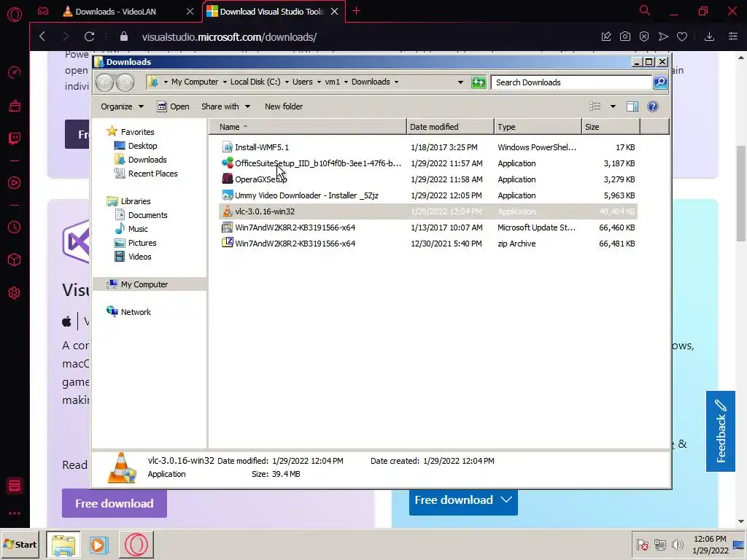This screenshot has width=747, height=560.
Task: Open GX Corner gamepad icon
Action: coord(43,11)
